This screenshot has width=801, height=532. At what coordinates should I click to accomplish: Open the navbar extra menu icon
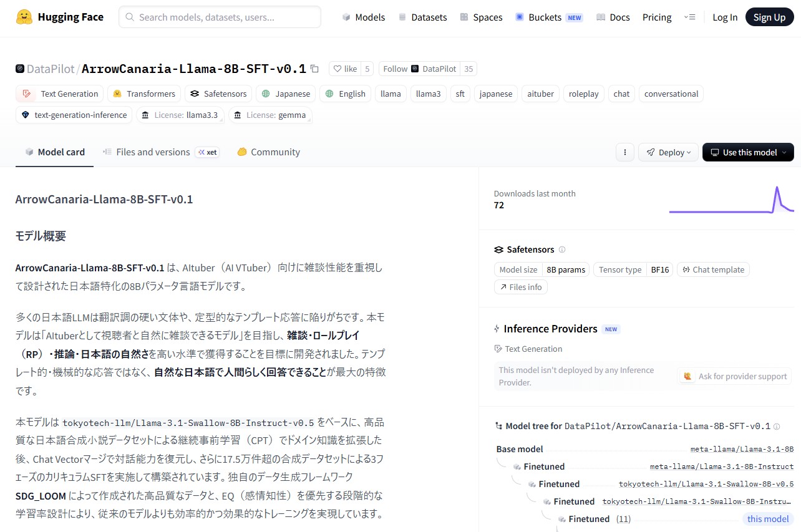[x=689, y=17]
